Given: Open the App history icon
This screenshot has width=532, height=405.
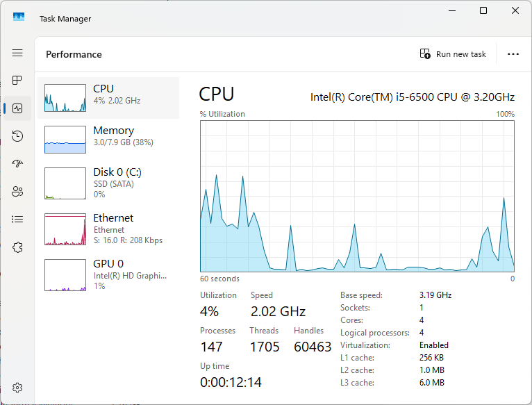Looking at the screenshot, I should pyautogui.click(x=17, y=136).
